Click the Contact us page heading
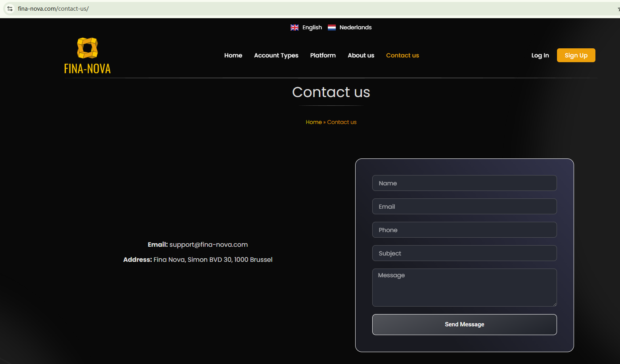620x364 pixels. point(331,92)
